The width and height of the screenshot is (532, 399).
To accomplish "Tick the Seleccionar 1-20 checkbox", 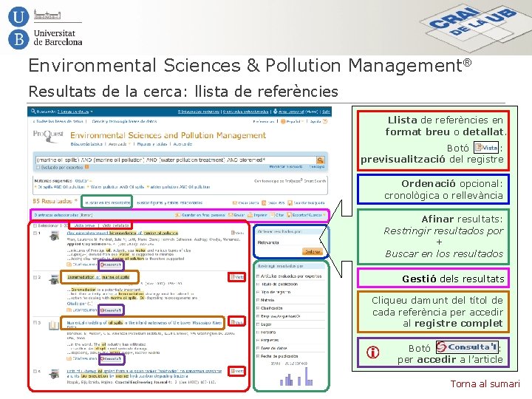I will click(35, 225).
